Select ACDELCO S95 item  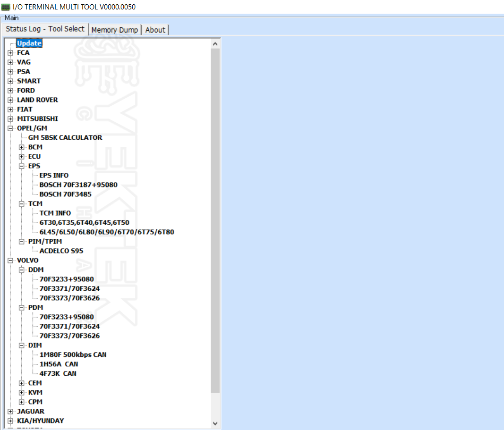pos(61,251)
